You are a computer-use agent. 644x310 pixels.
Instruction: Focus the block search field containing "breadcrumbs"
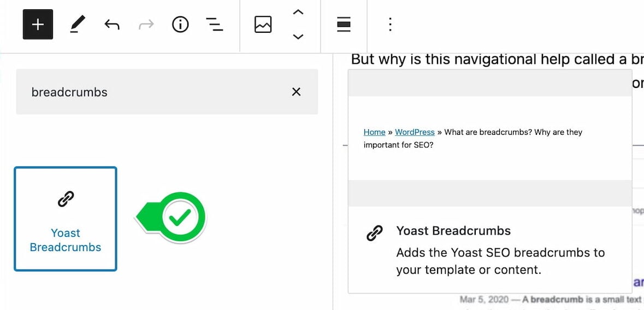click(x=153, y=92)
